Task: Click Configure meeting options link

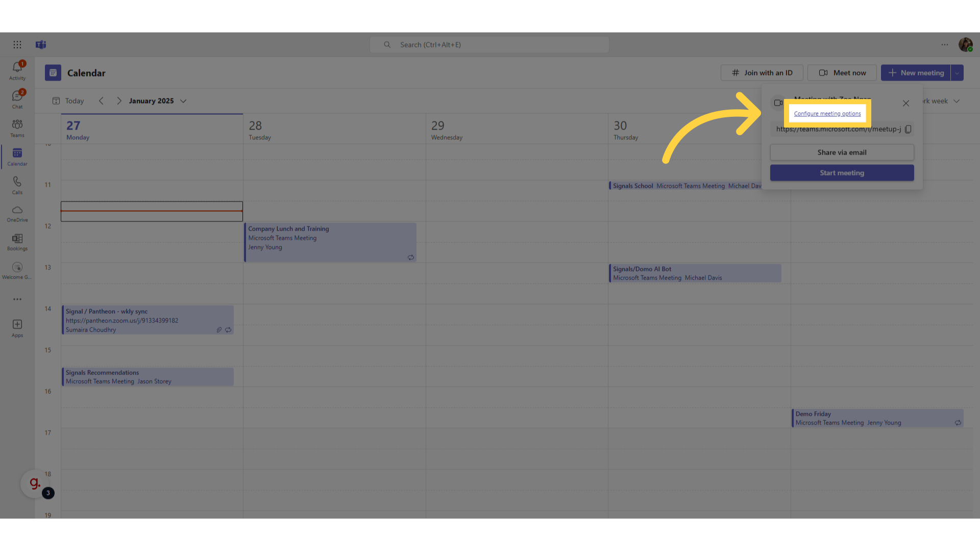Action: (827, 113)
